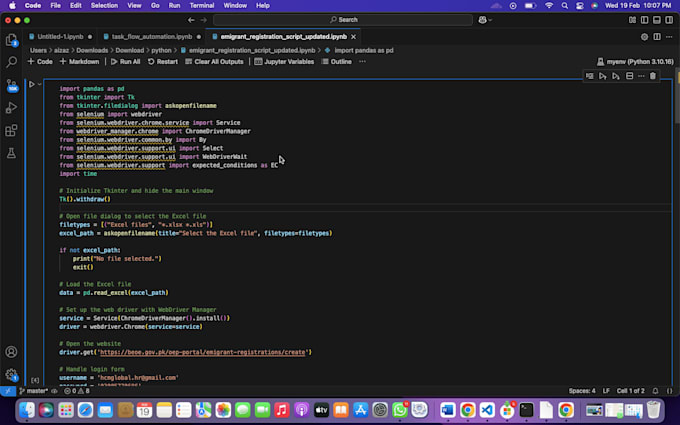Open Customize Layout in the title bar
680x425 pixels.
(x=632, y=20)
